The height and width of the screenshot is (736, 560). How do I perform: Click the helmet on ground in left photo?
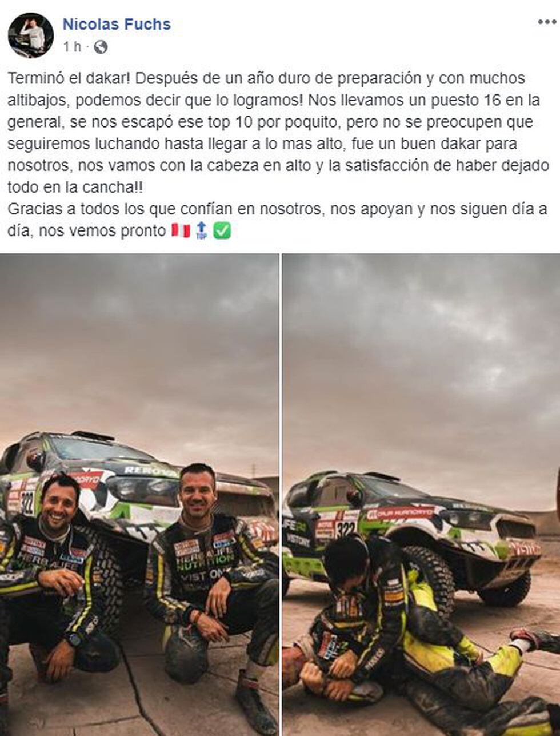tap(186, 654)
